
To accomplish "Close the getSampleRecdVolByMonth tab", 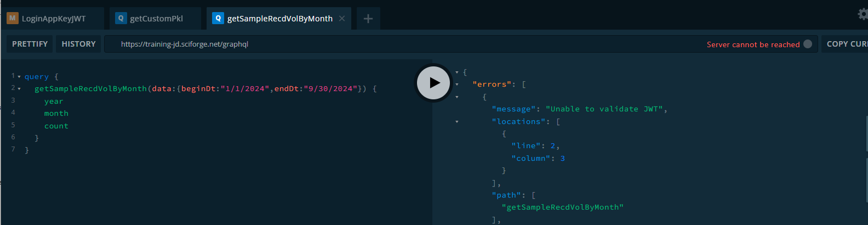I will (342, 19).
